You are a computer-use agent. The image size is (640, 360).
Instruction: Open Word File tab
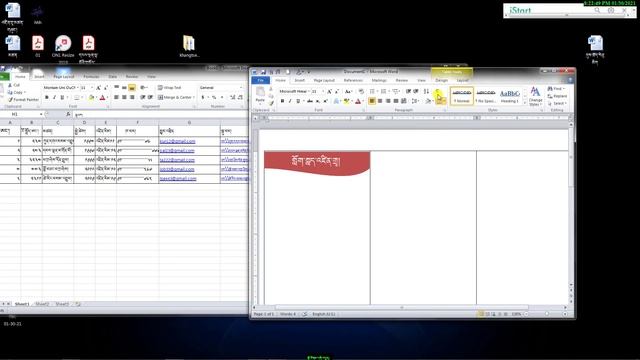point(260,80)
